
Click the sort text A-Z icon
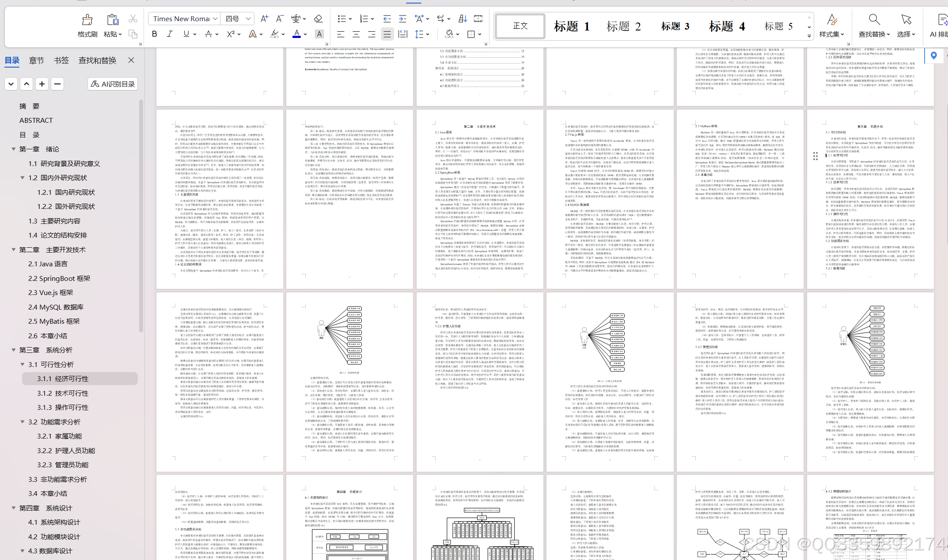click(x=463, y=19)
